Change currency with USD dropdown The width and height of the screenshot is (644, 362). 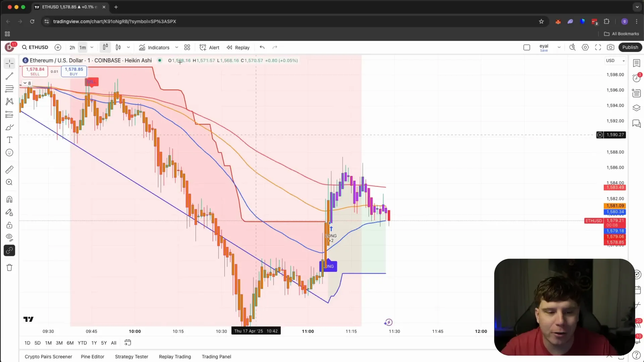click(x=615, y=61)
